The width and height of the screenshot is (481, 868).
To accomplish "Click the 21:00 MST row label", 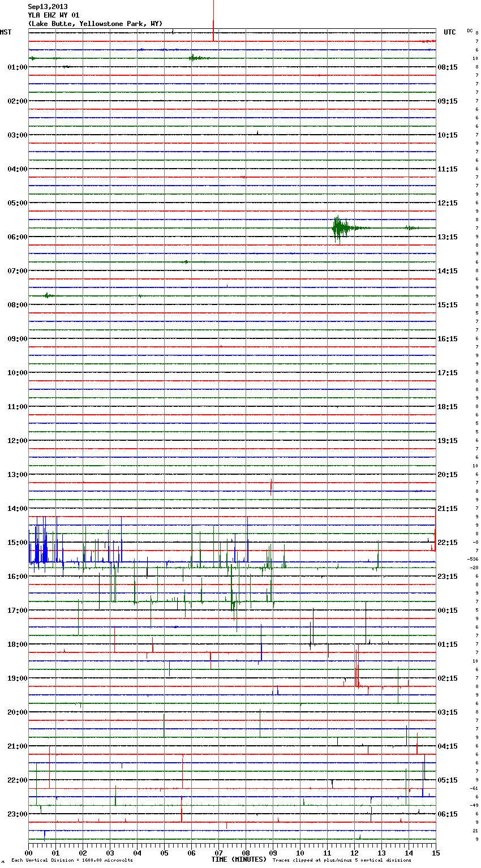I will click(18, 746).
